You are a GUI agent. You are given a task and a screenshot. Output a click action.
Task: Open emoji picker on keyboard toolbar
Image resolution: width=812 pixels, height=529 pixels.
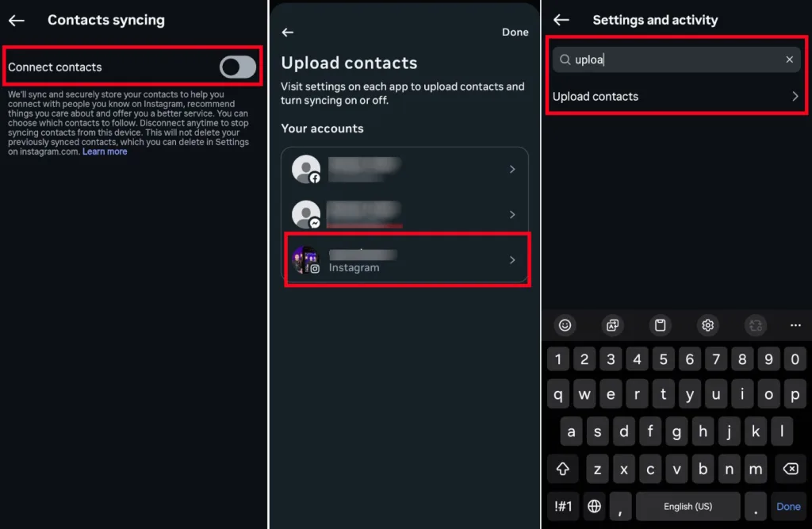pos(565,325)
